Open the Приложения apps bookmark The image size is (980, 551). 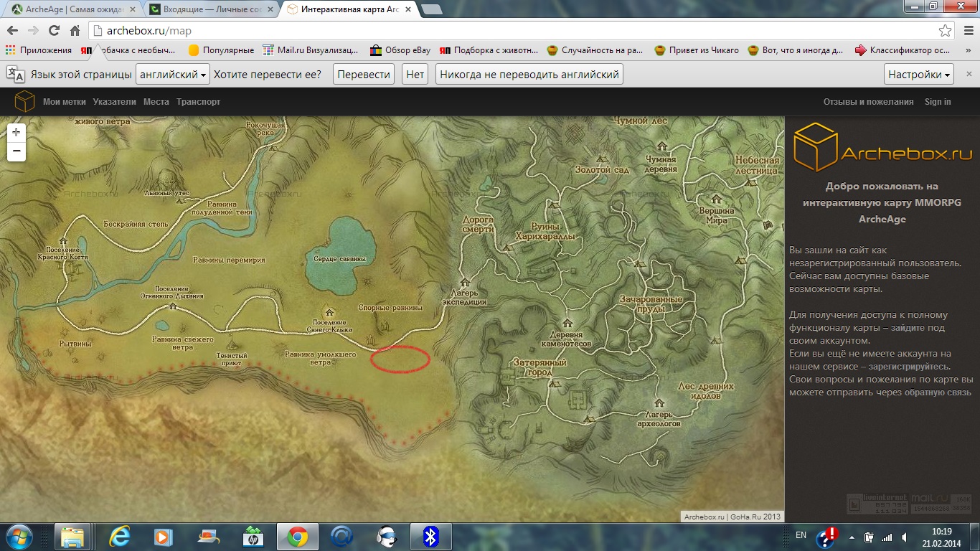39,50
